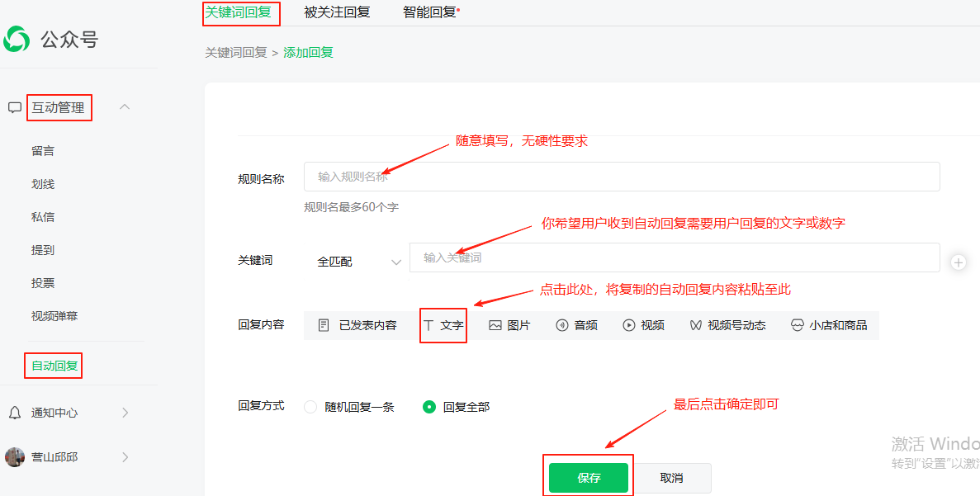The height and width of the screenshot is (496, 980).
Task: Open 私信 in the sidebar
Action: tap(42, 217)
